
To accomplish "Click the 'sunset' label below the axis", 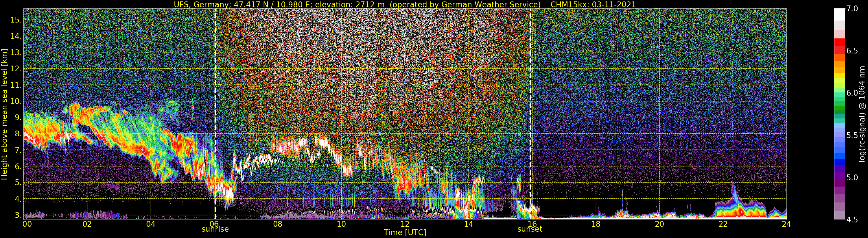I will click(x=530, y=229).
